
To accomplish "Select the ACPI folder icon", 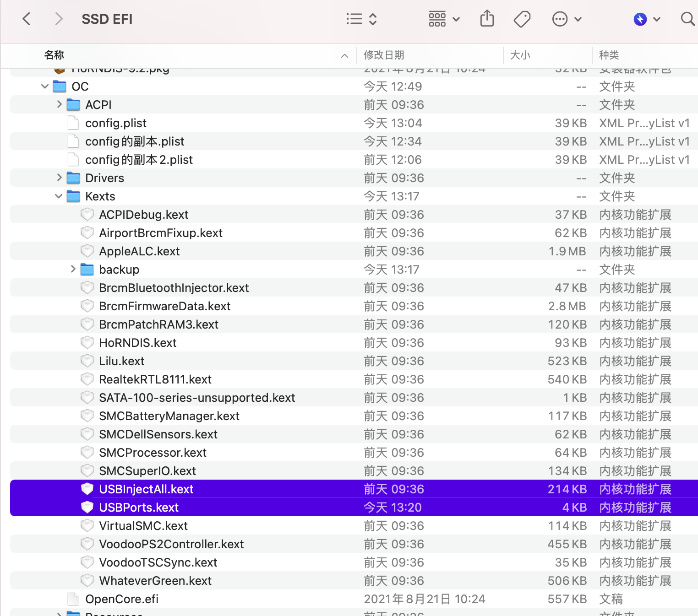I will coord(73,104).
